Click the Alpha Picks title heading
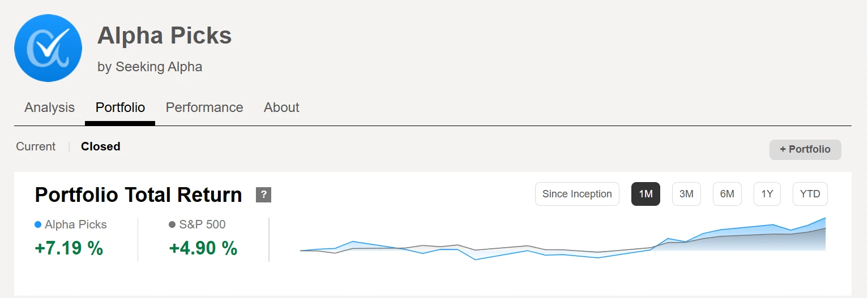This screenshot has width=868, height=298. point(164,36)
